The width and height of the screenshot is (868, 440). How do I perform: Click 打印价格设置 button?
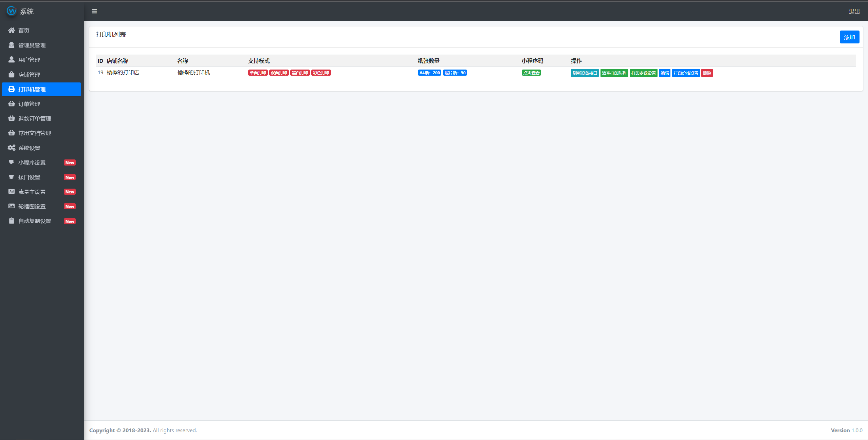pyautogui.click(x=686, y=73)
